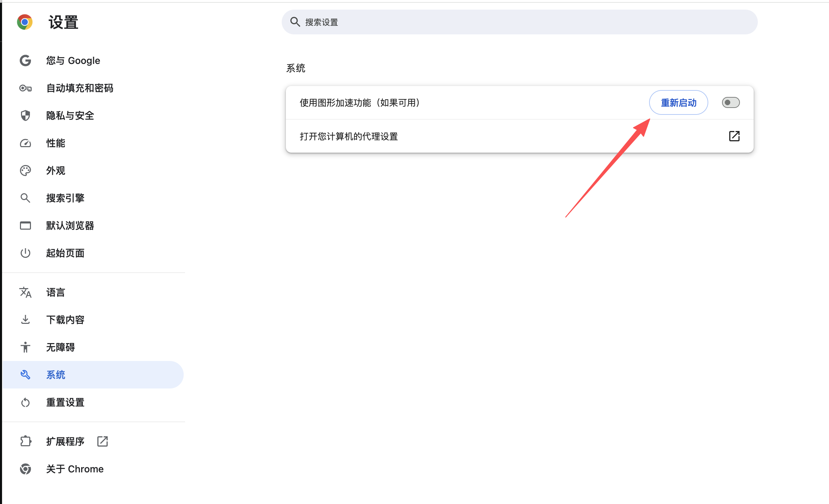Image resolution: width=829 pixels, height=504 pixels.
Task: Click the key icon for 自动填充和密码
Action: [25, 88]
